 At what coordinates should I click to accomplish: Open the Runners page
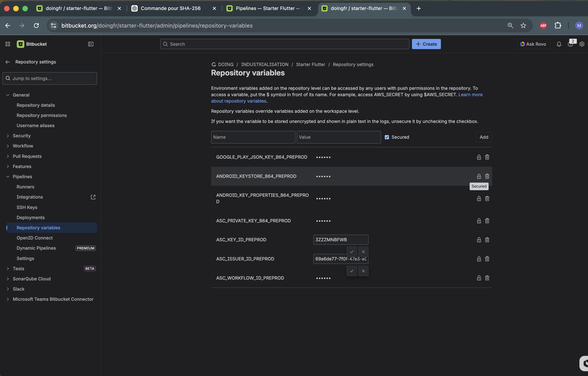(x=25, y=187)
